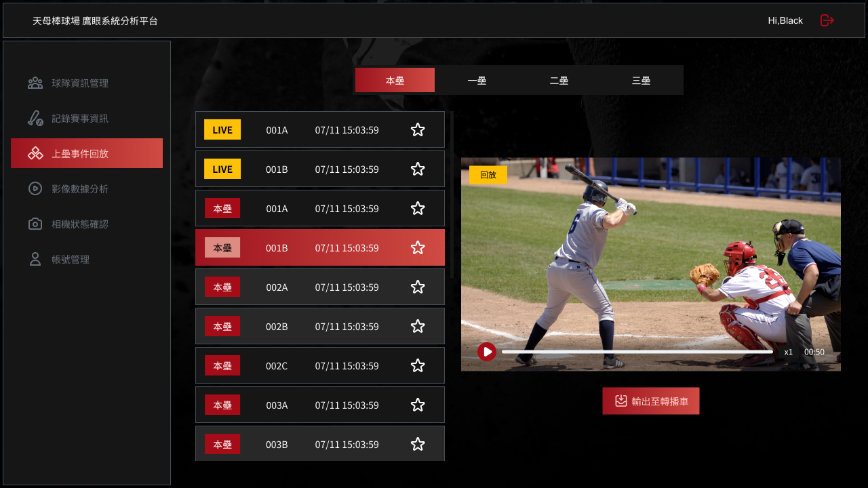Favorite the first LIVE 001A row star
This screenshot has height=488, width=868.
418,130
